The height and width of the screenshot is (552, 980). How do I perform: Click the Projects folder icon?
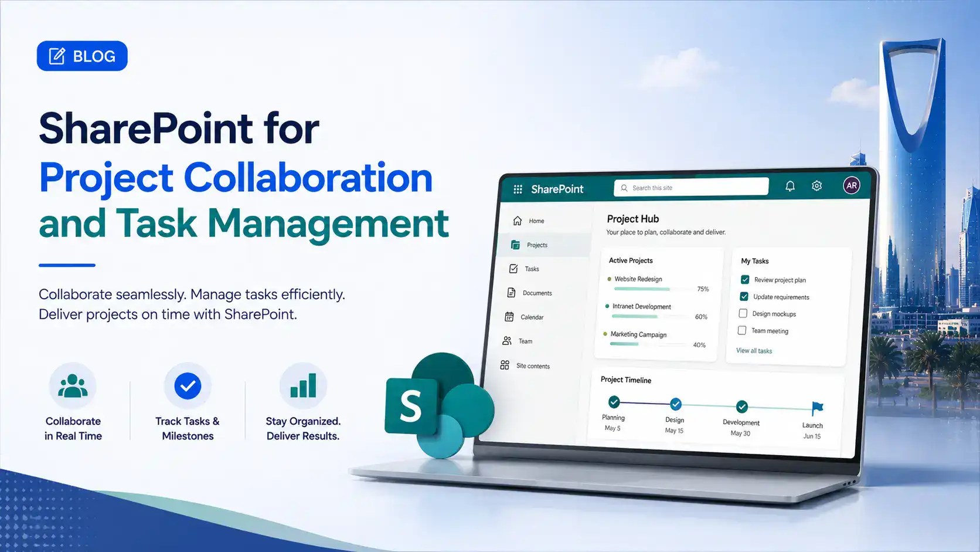[x=515, y=245]
